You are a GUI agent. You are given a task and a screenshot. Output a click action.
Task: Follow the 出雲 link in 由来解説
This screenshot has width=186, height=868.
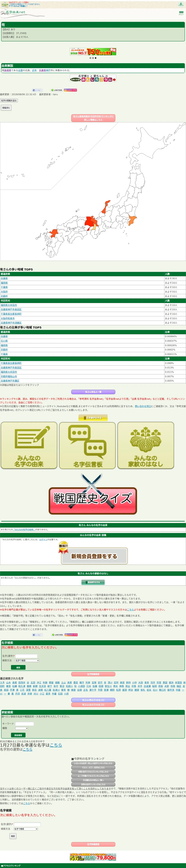point(20,70)
